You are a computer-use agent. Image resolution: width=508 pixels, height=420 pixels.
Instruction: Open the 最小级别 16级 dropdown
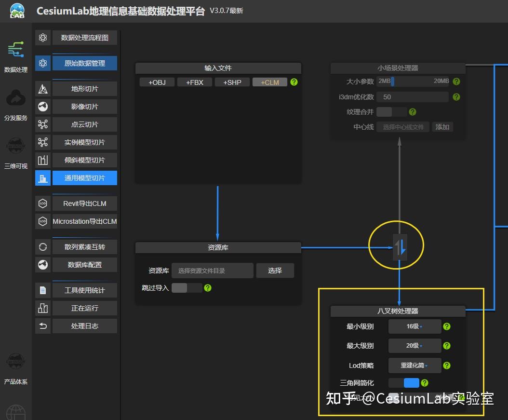click(x=414, y=326)
